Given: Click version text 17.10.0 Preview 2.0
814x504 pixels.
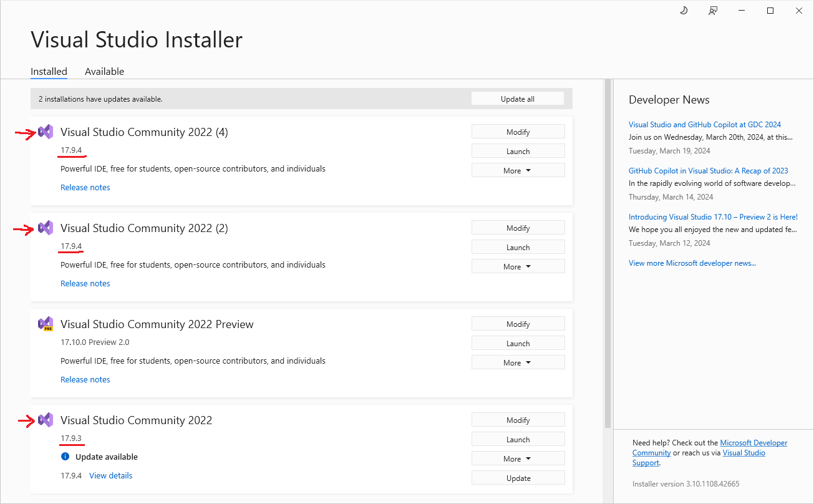Looking at the screenshot, I should pyautogui.click(x=95, y=342).
